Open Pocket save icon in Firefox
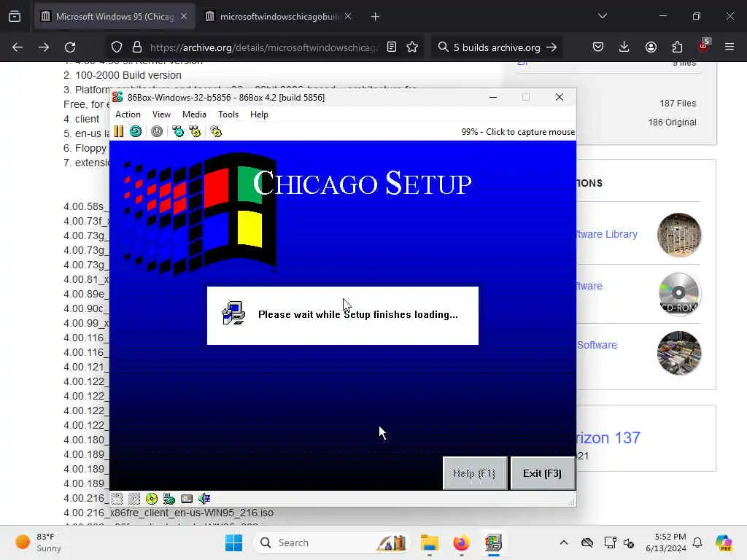The width and height of the screenshot is (747, 560). click(598, 47)
